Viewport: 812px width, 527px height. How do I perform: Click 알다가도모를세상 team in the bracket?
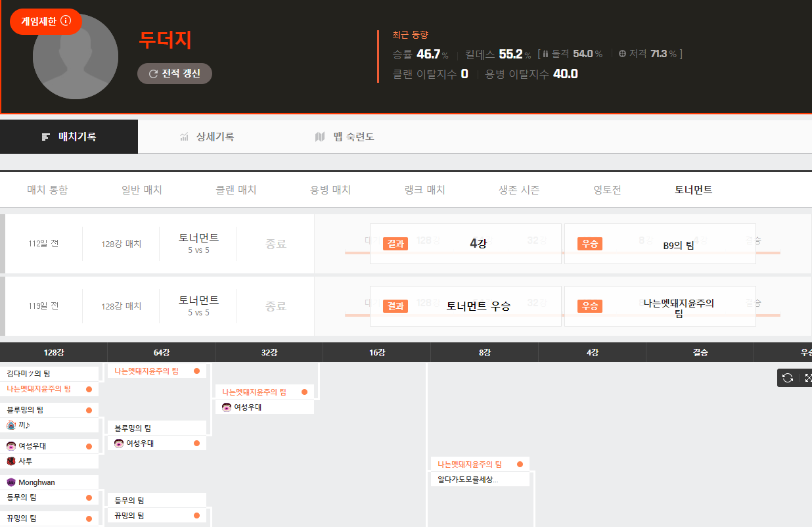[x=468, y=480]
